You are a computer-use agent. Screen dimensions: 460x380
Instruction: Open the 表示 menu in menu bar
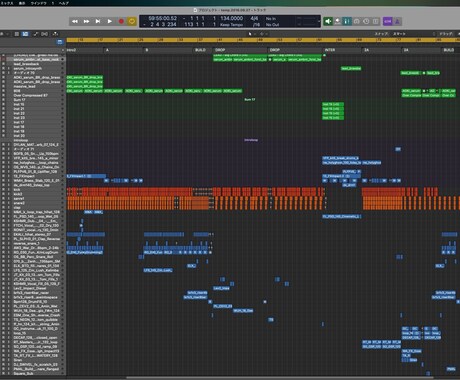pyautogui.click(x=22, y=3)
